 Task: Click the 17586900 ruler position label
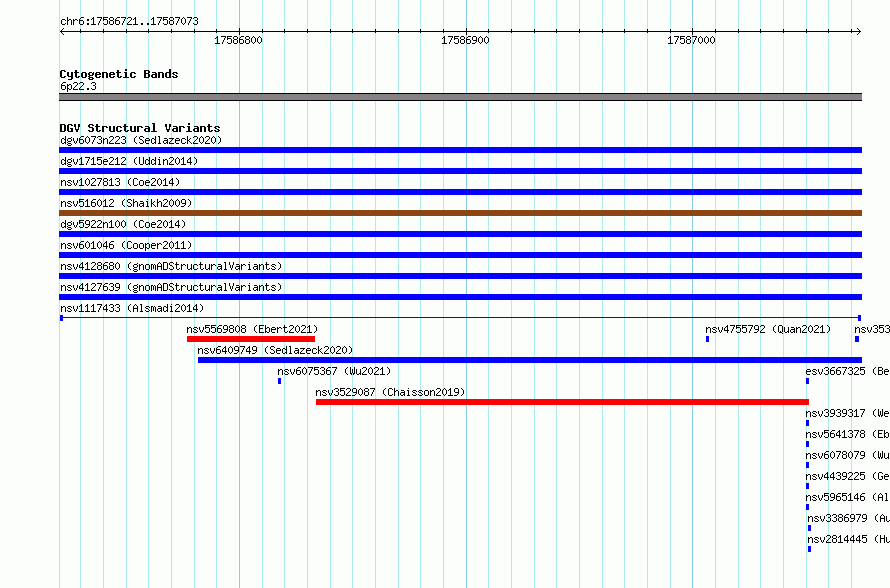tap(465, 40)
